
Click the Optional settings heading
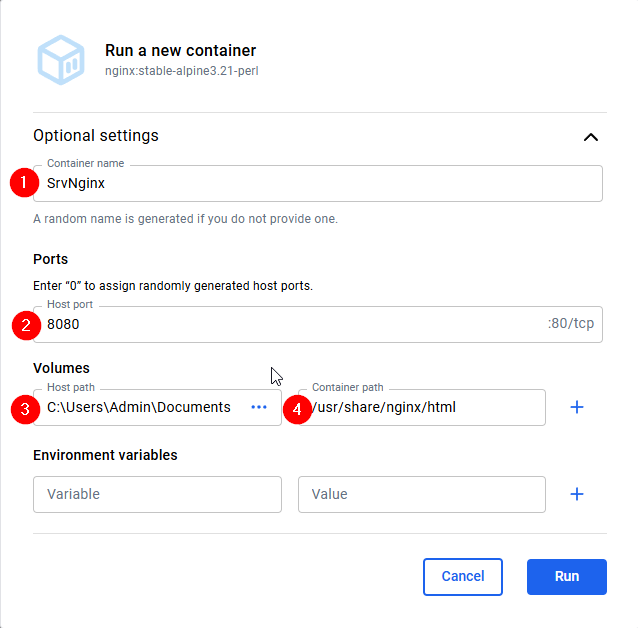point(96,136)
